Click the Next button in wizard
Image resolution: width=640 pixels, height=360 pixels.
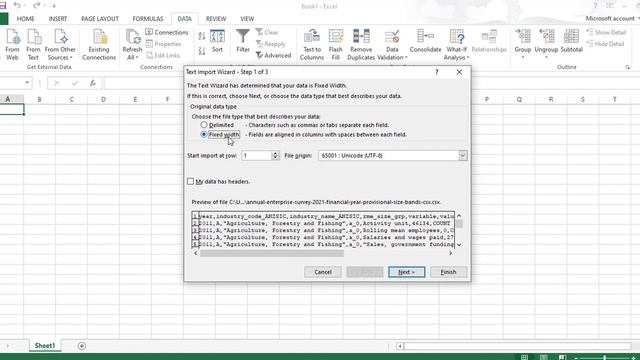[x=407, y=272]
